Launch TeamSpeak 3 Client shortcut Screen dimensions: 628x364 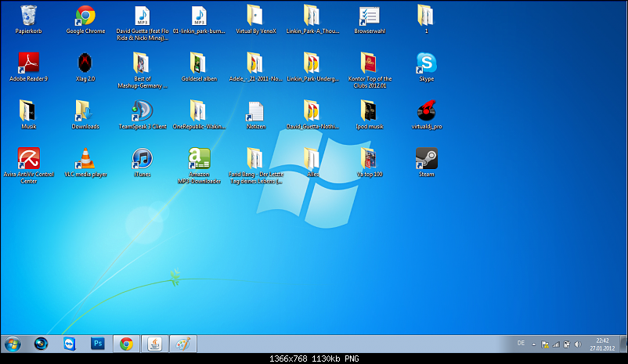pos(142,111)
